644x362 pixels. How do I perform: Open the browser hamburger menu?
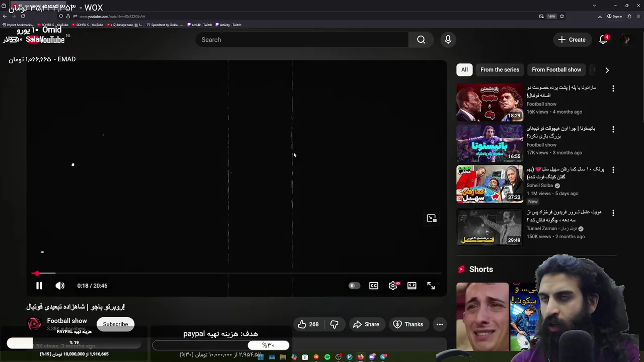(639, 16)
